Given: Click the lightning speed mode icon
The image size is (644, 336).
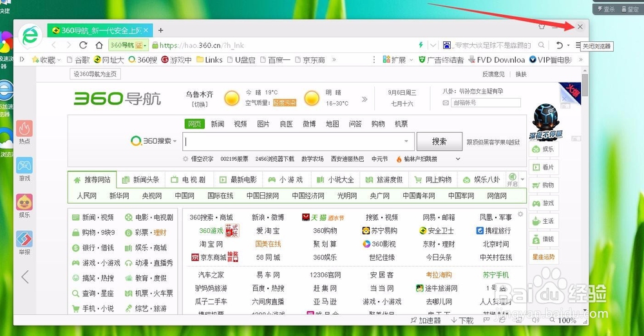Looking at the screenshot, I should click(x=421, y=45).
